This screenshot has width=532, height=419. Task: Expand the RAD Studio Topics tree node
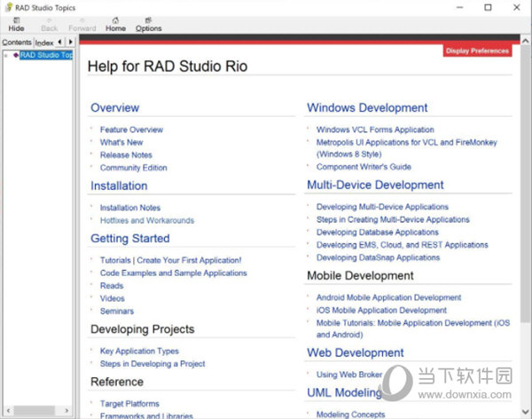point(6,55)
